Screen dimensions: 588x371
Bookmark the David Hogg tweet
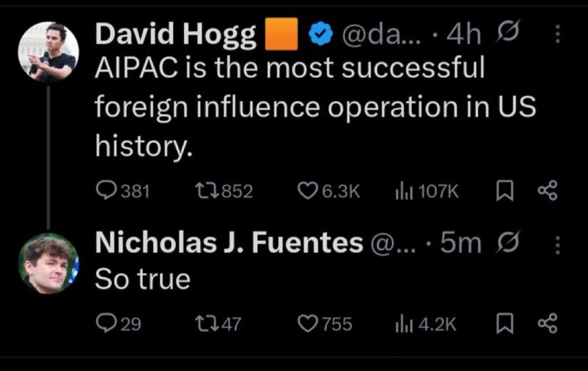(x=502, y=191)
